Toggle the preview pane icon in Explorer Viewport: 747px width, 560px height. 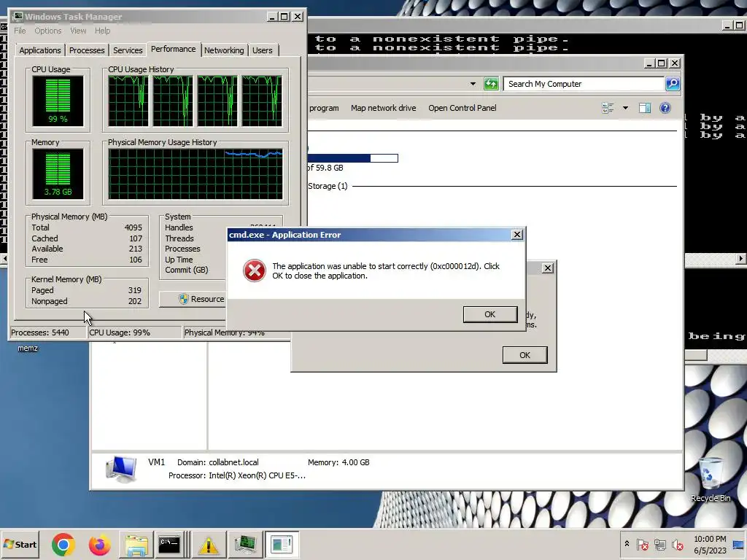coord(645,108)
